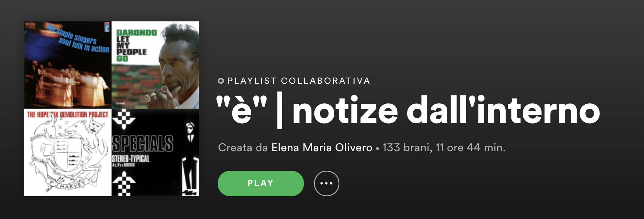644x219 pixels.
Task: Select the Specials Stereo-Typical album cover
Action: point(155,153)
